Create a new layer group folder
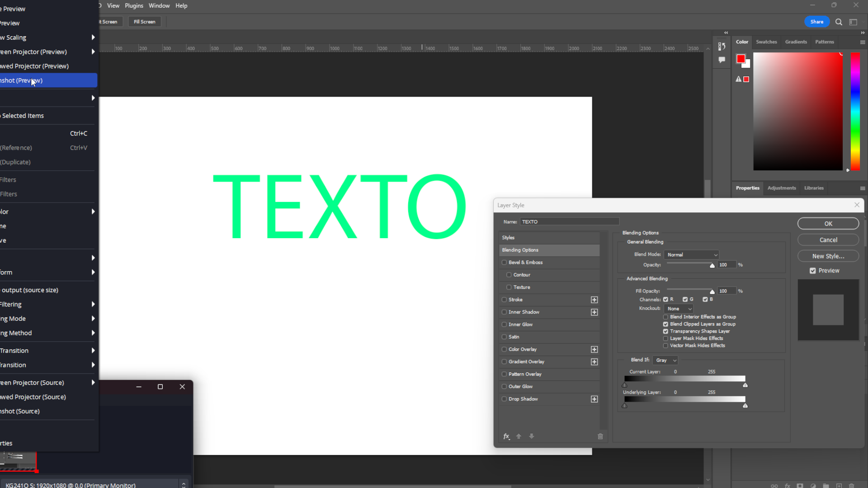Screen dimensions: 868x488 click(x=826, y=486)
